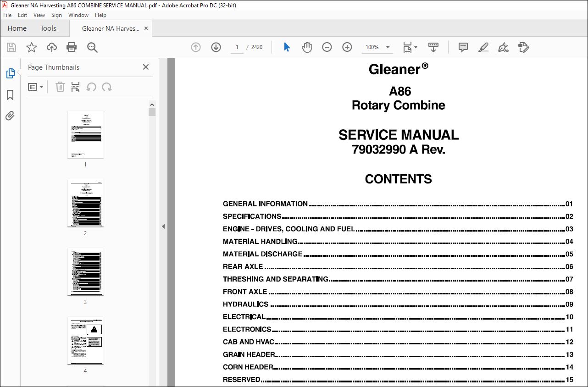588x387 pixels.
Task: Click the ELECTRICAL contents entry
Action: pos(398,317)
